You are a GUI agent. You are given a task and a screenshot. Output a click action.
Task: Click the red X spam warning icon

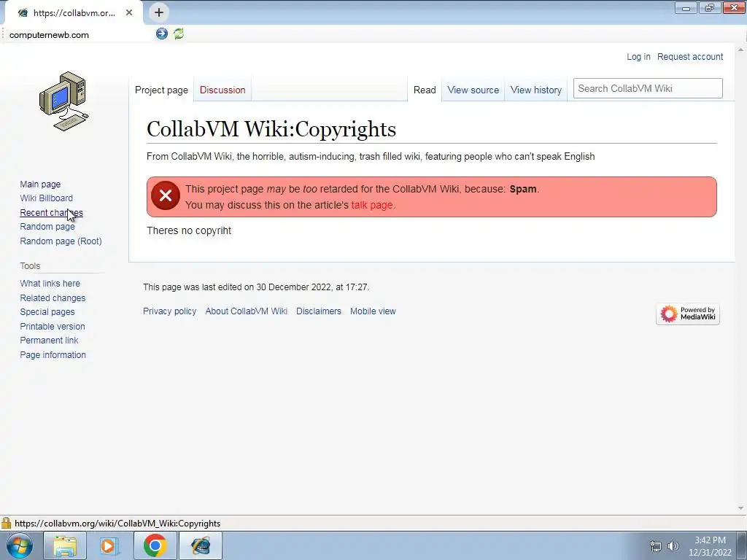(166, 195)
